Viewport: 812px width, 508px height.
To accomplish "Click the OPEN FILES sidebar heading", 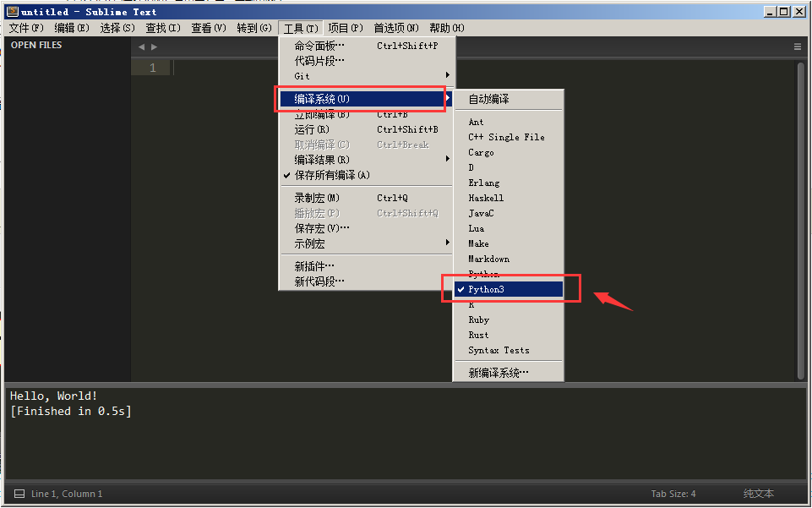I will pos(36,45).
